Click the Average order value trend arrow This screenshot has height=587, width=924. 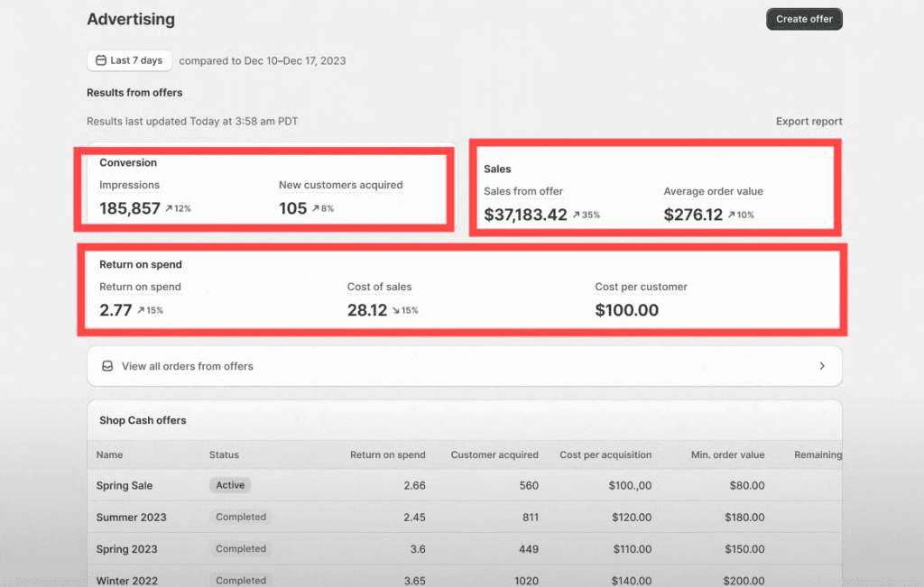click(x=733, y=216)
